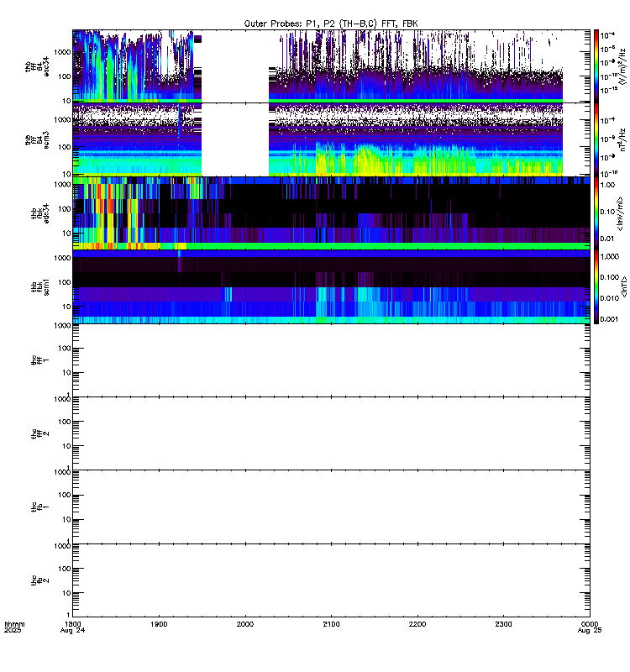Click the thb fbk scm1 filter bank plot
Viewport: 630px width, 672px height.
[331, 286]
